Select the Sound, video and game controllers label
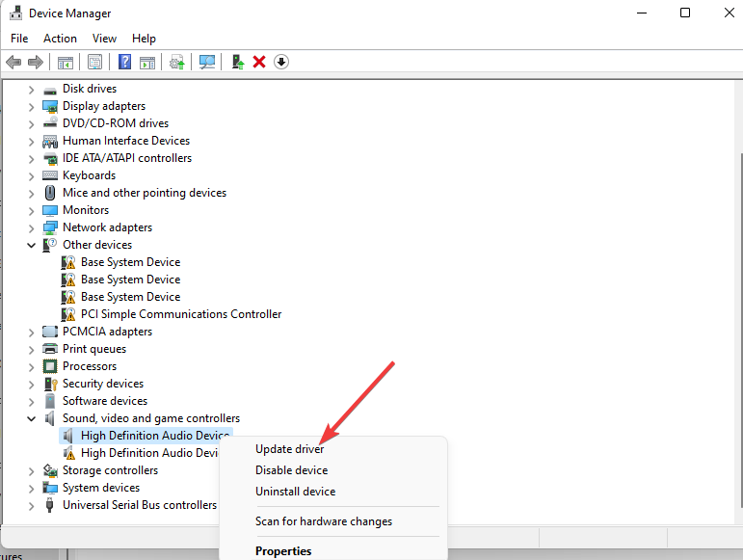Screen dimensions: 743x560 click(x=151, y=418)
